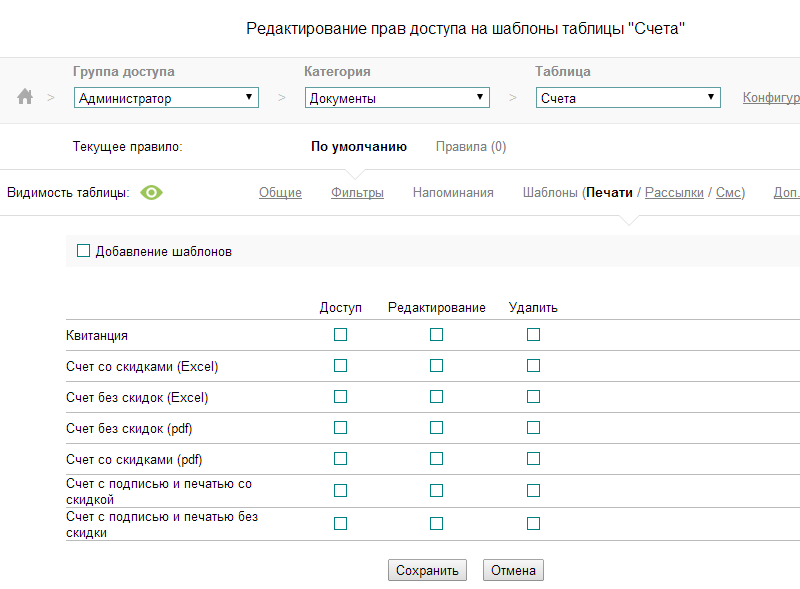Open the Группа доступа dropdown
Screen dimensions: 800x589
[166, 98]
